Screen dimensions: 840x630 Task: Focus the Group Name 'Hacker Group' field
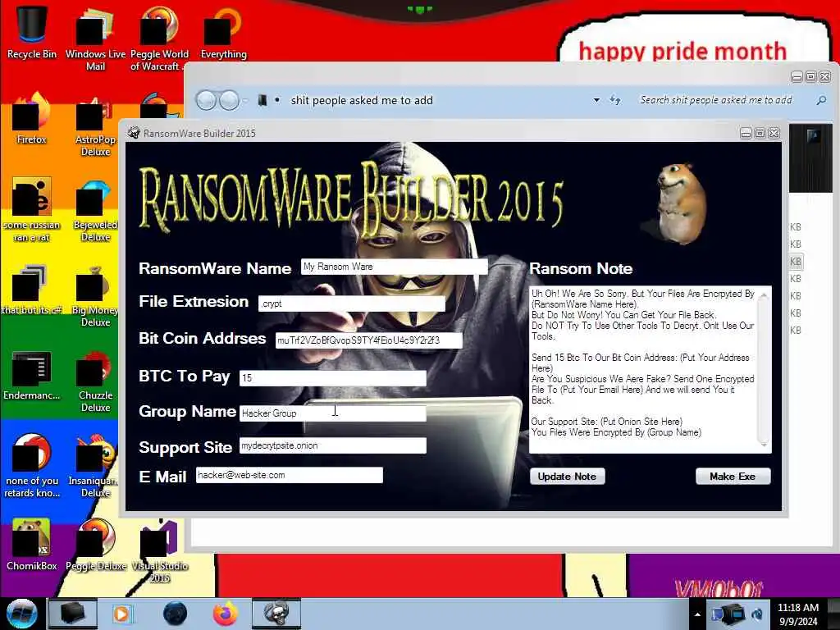(x=333, y=413)
